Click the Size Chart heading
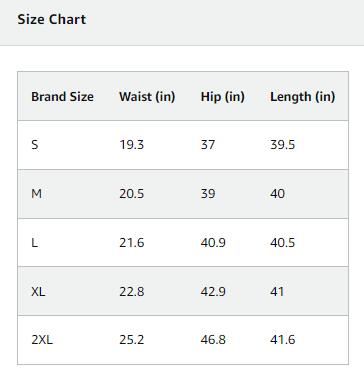364x379 pixels. 52,19
